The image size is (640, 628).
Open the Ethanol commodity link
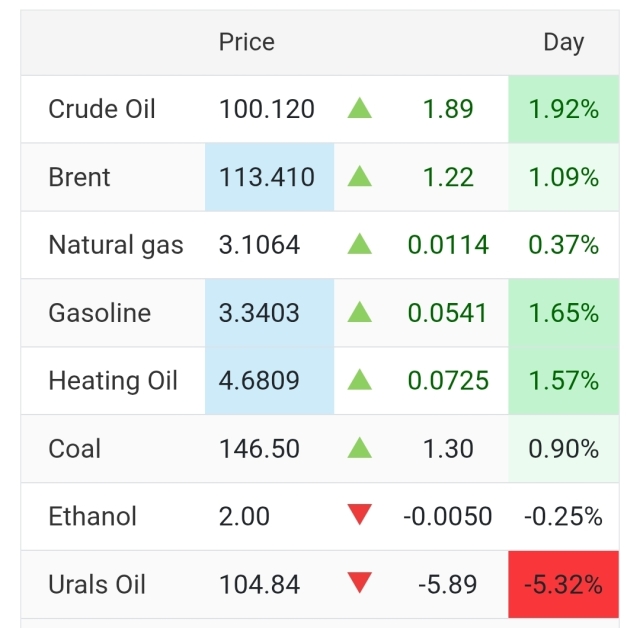point(93,516)
